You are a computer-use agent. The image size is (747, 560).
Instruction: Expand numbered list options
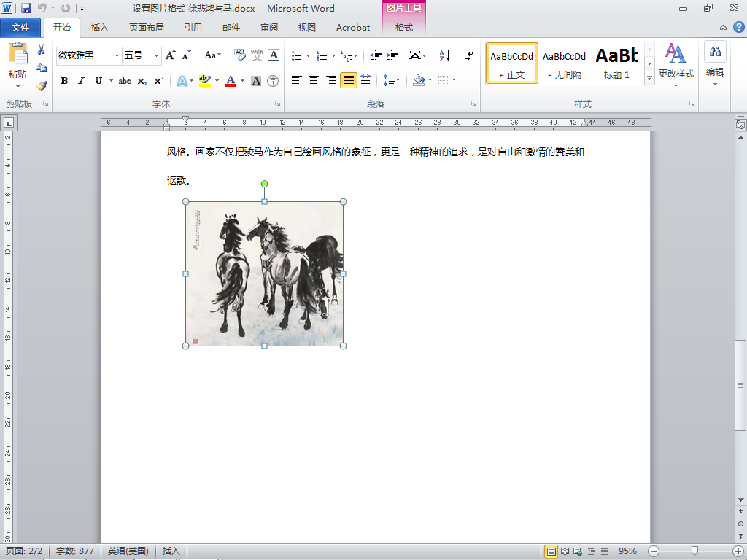click(x=333, y=55)
